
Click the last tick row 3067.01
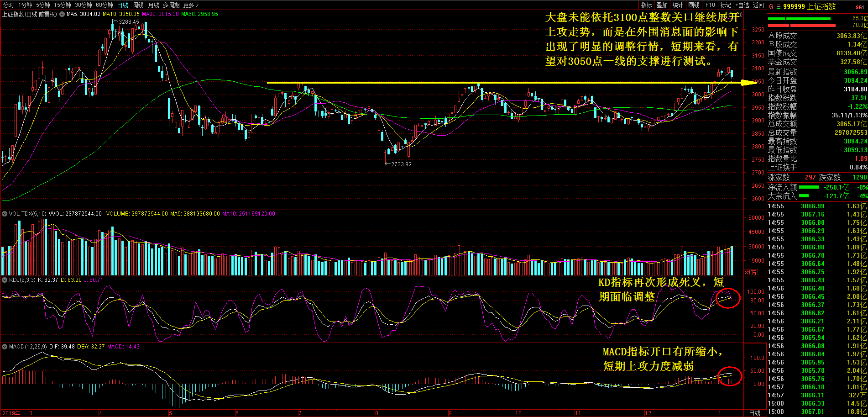(x=817, y=412)
